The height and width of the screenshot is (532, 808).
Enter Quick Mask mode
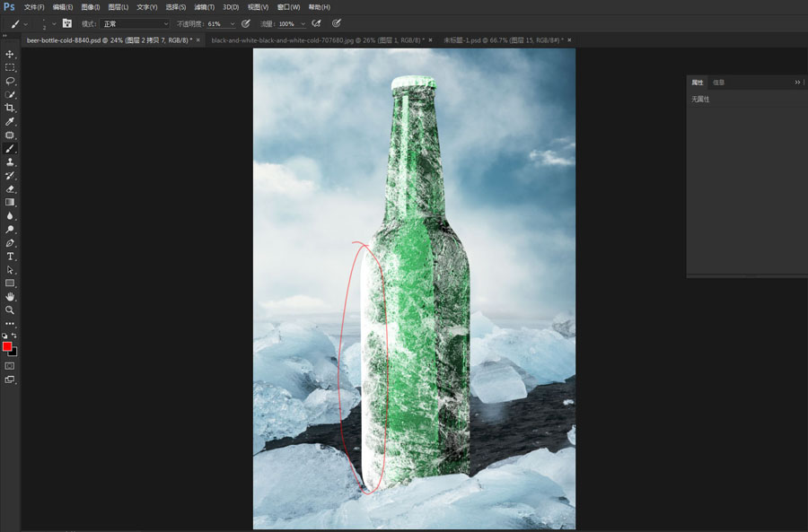point(11,365)
